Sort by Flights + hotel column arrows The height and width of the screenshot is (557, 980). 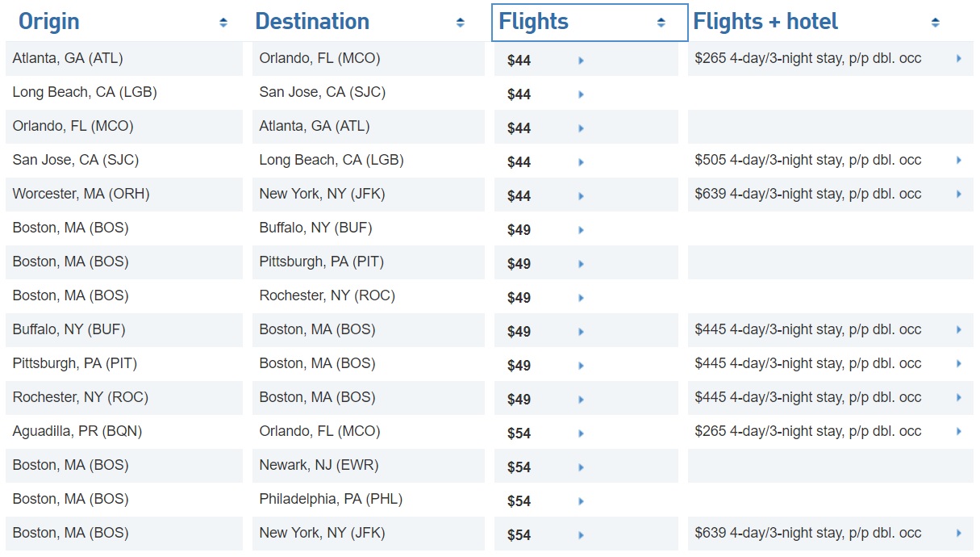pos(935,23)
